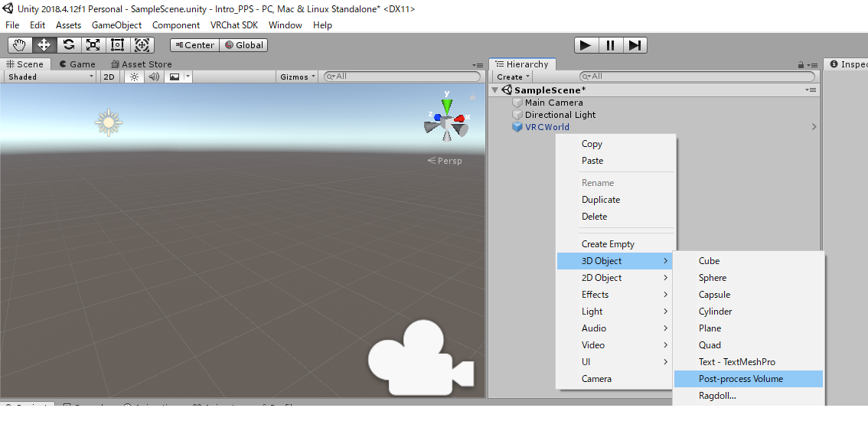Image resolution: width=868 pixels, height=421 pixels.
Task: Step forward one frame
Action: [x=635, y=45]
